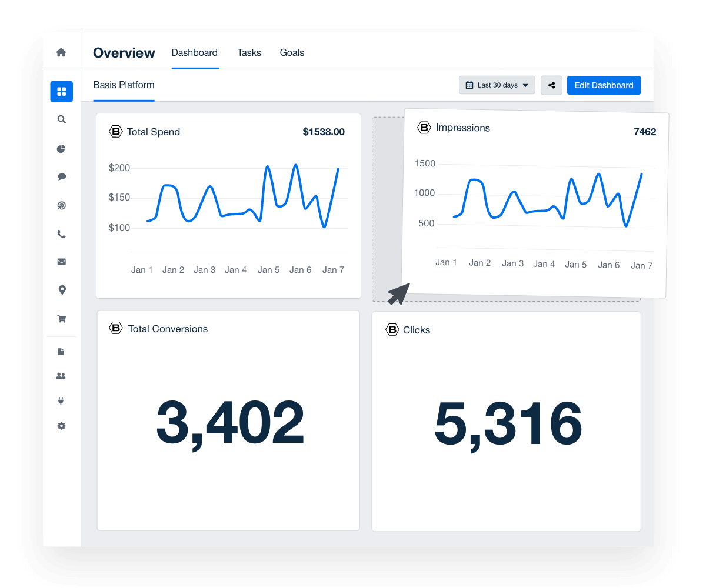Select the target/goals icon in sidebar
706x588 pixels.
tap(61, 205)
